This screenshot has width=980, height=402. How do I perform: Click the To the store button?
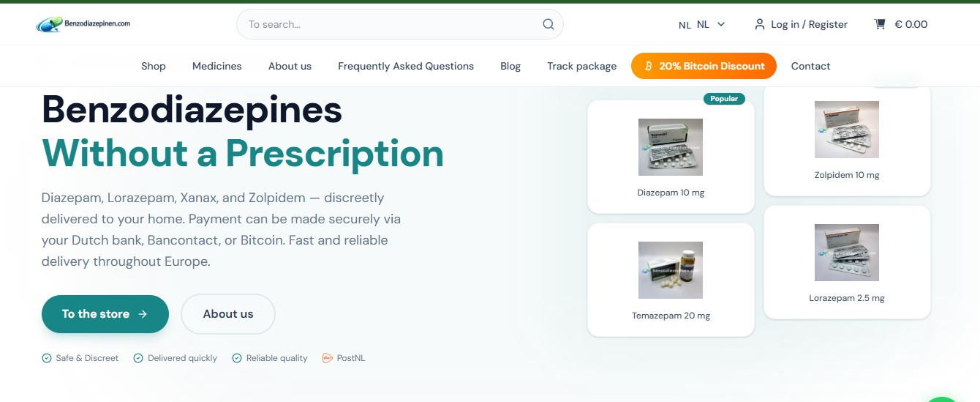(x=105, y=314)
